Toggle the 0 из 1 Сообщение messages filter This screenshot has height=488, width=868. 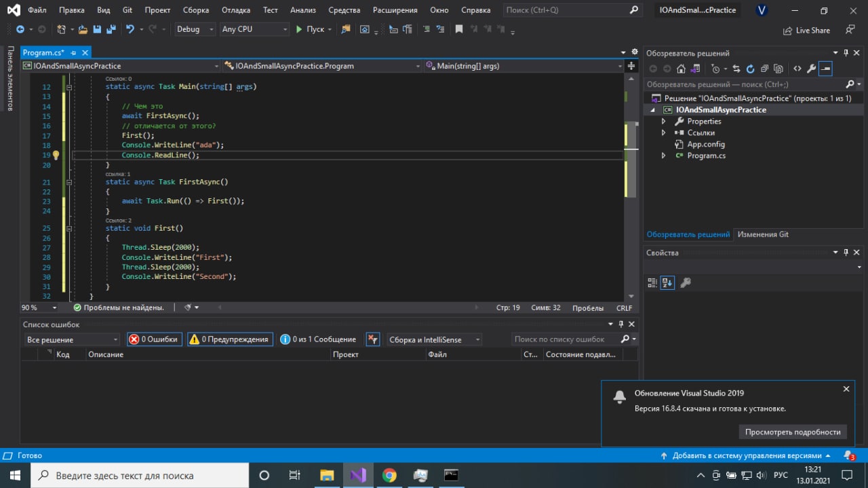click(x=318, y=339)
